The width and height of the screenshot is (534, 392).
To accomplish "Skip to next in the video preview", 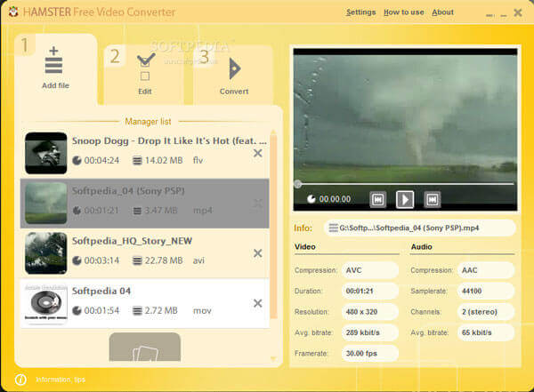I will 433,199.
